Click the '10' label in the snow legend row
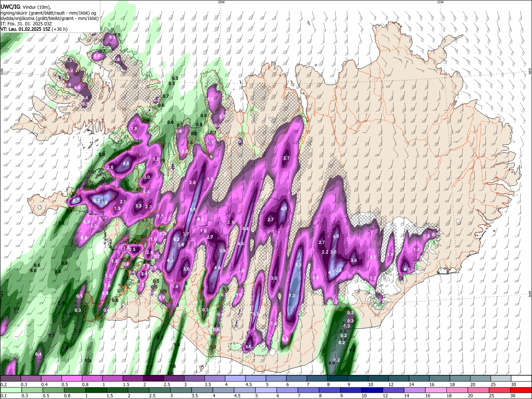The height and width of the screenshot is (399, 532). pos(370,384)
